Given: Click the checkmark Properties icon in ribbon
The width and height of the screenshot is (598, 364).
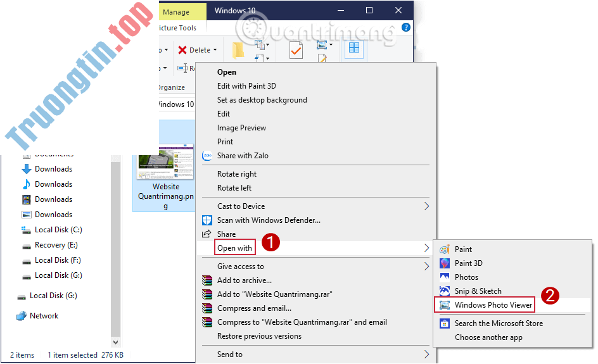Looking at the screenshot, I should tap(296, 50).
